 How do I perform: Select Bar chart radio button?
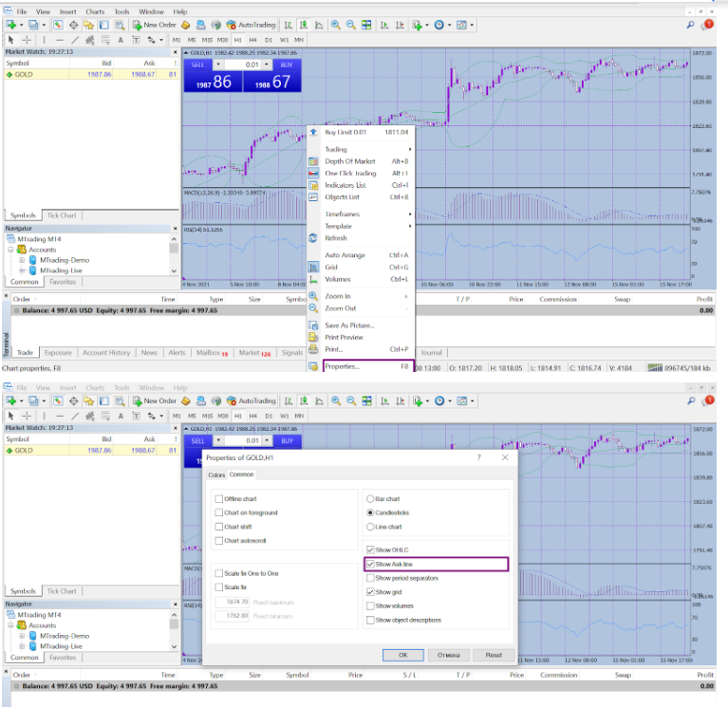point(370,498)
